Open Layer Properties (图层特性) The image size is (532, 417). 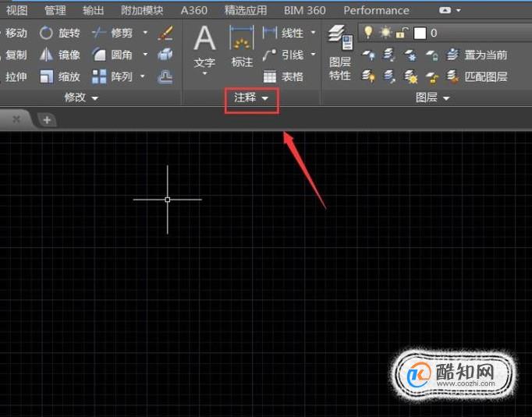340,53
